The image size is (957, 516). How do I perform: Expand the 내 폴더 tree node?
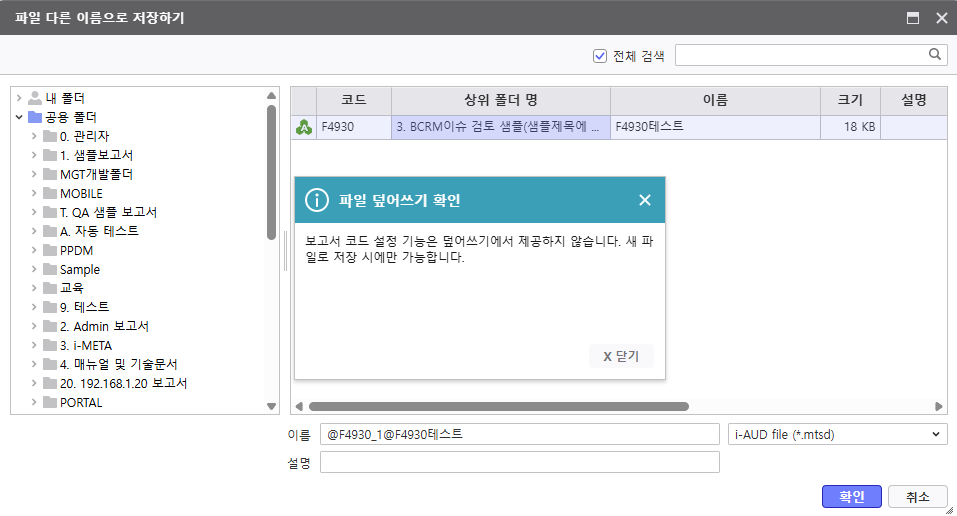point(19,98)
